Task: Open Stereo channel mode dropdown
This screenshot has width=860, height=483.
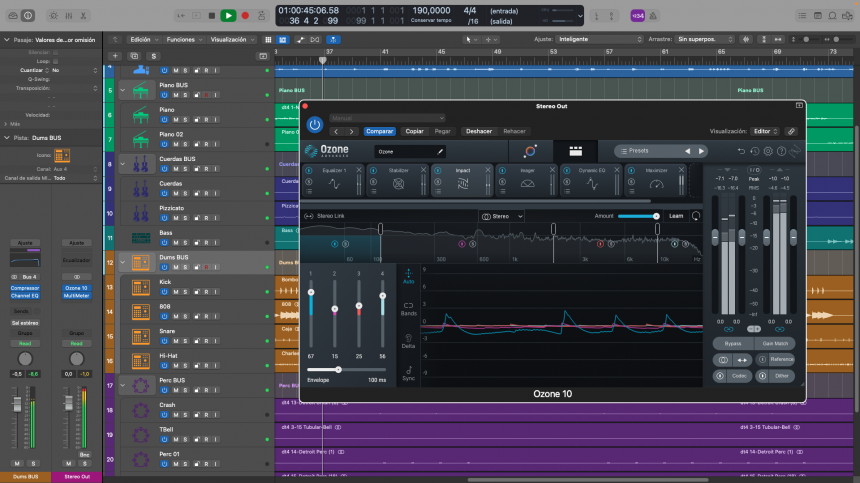Action: [x=502, y=217]
